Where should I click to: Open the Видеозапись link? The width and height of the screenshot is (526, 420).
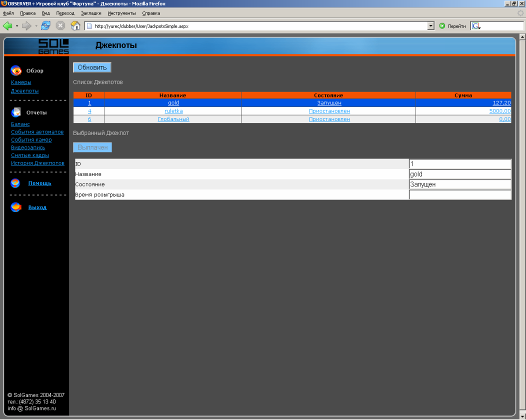click(x=28, y=147)
